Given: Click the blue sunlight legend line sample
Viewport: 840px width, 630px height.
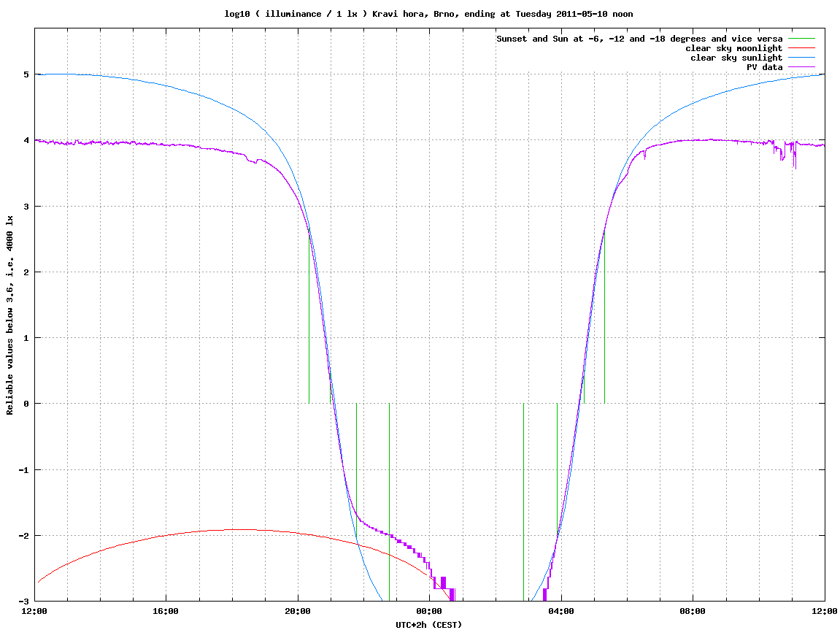Looking at the screenshot, I should point(801,58).
